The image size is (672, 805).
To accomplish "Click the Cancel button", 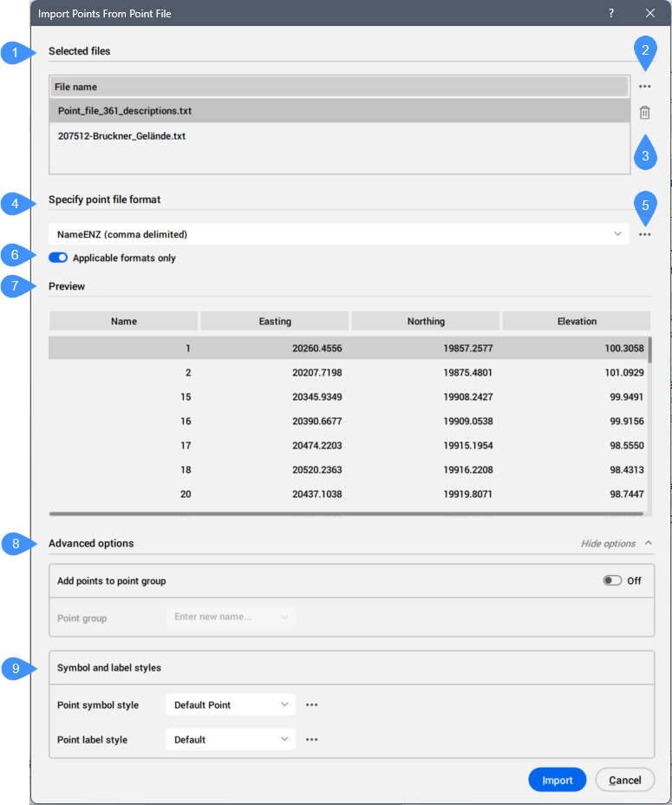I will pyautogui.click(x=624, y=780).
